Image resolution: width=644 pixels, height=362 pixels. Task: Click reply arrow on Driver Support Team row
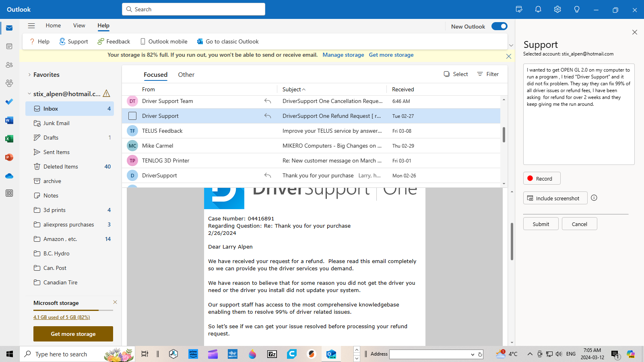pos(268,101)
